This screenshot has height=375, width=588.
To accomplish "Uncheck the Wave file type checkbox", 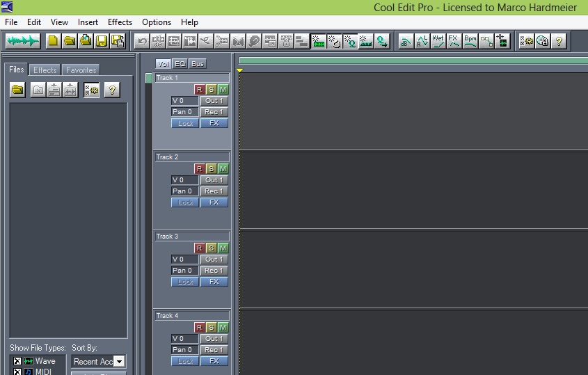I will coord(17,361).
